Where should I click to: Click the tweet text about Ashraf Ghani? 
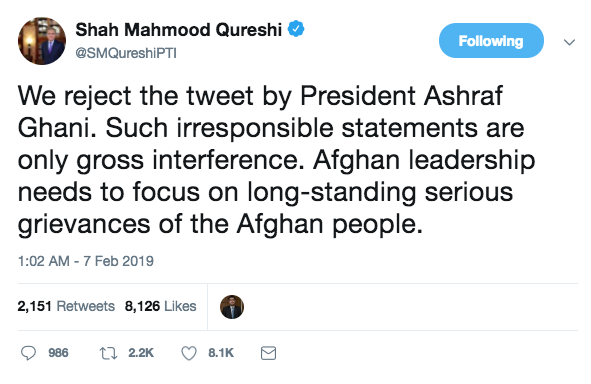pos(276,160)
